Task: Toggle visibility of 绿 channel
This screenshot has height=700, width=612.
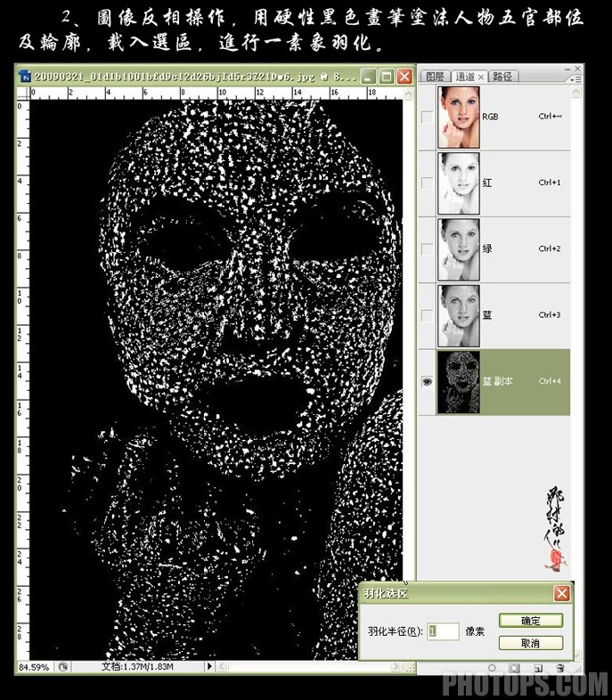Action: point(428,249)
